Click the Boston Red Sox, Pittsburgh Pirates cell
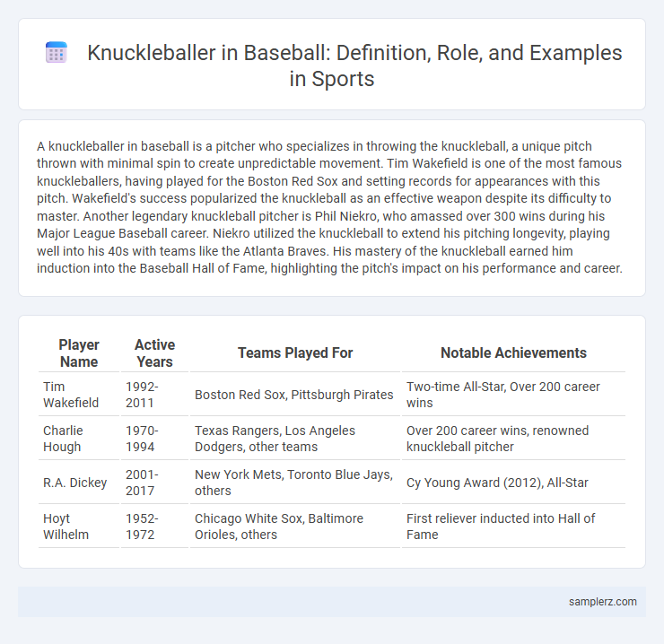Viewport: 664px width, 644px height. point(295,395)
